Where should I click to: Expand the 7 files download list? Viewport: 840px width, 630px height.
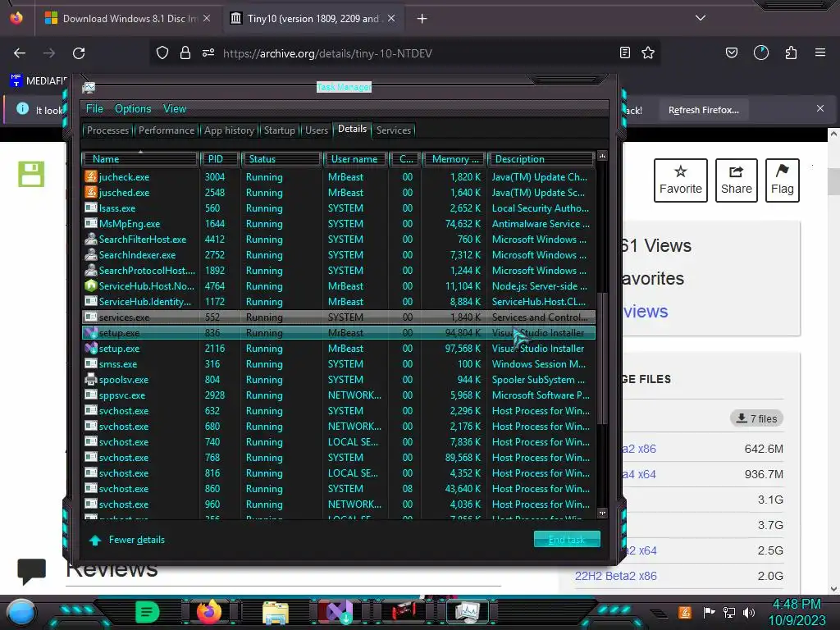click(756, 418)
